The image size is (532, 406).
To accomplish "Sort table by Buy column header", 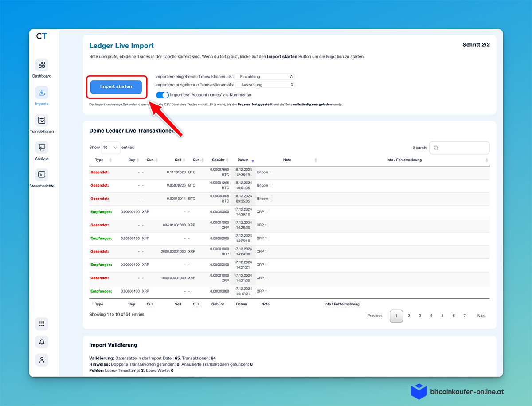I will (x=132, y=160).
